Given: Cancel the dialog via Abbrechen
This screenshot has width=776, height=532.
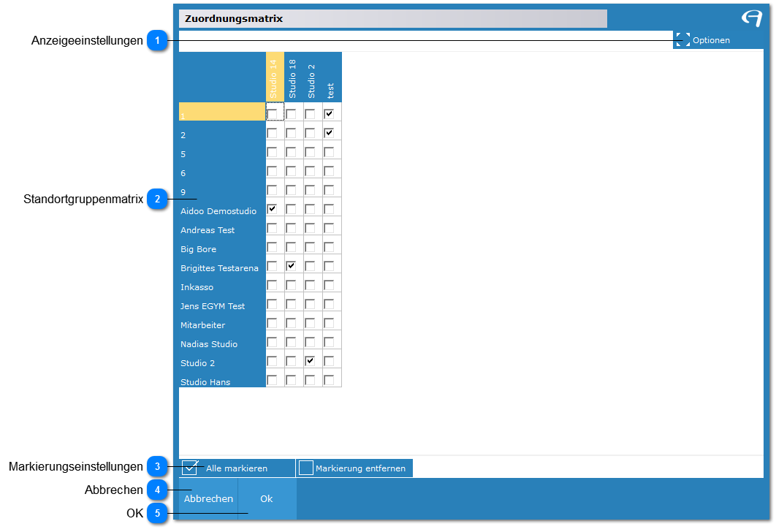Looking at the screenshot, I should click(208, 499).
